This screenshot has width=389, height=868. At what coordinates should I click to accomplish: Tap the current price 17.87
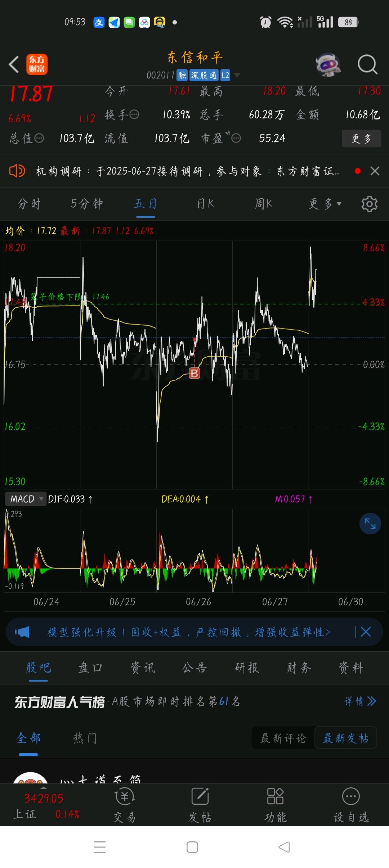point(31,94)
